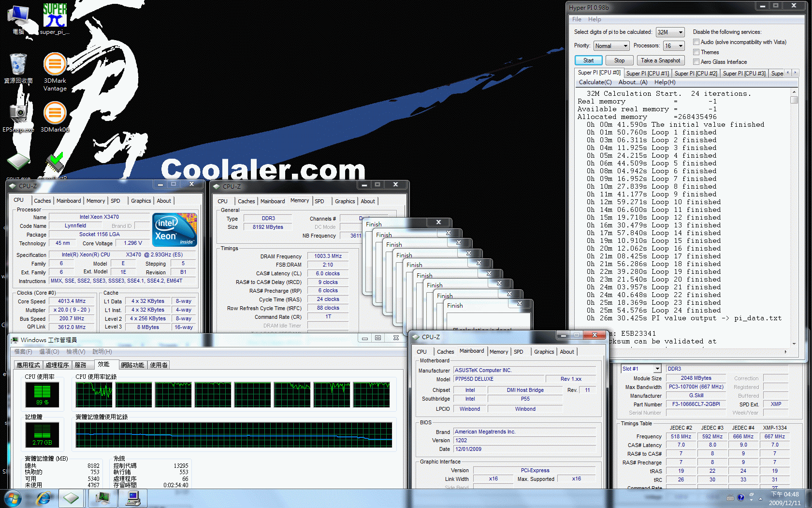
Task: Click the DRAM Frequency 1003.3 MHz value
Action: pyautogui.click(x=328, y=256)
